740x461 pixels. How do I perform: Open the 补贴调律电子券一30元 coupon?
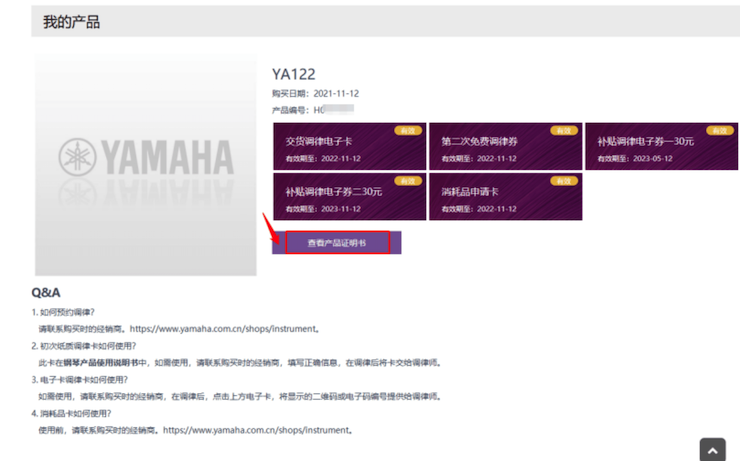coord(661,147)
